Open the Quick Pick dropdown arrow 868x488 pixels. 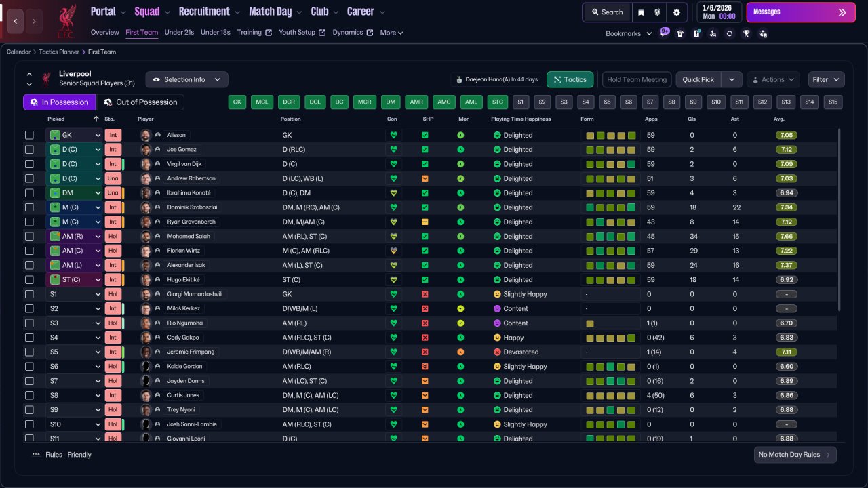pyautogui.click(x=732, y=79)
